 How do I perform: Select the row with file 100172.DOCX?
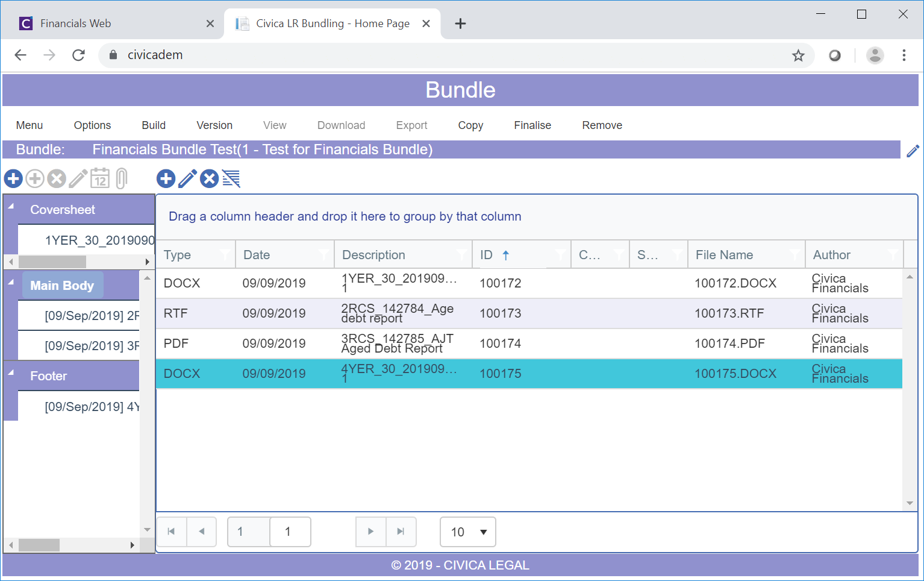[x=529, y=283]
